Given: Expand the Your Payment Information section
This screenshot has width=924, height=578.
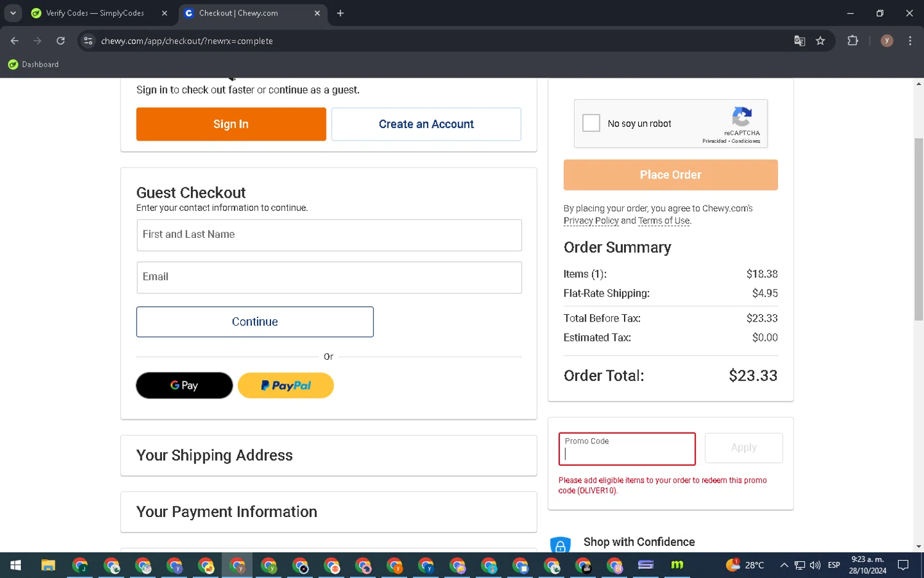Looking at the screenshot, I should click(x=328, y=511).
